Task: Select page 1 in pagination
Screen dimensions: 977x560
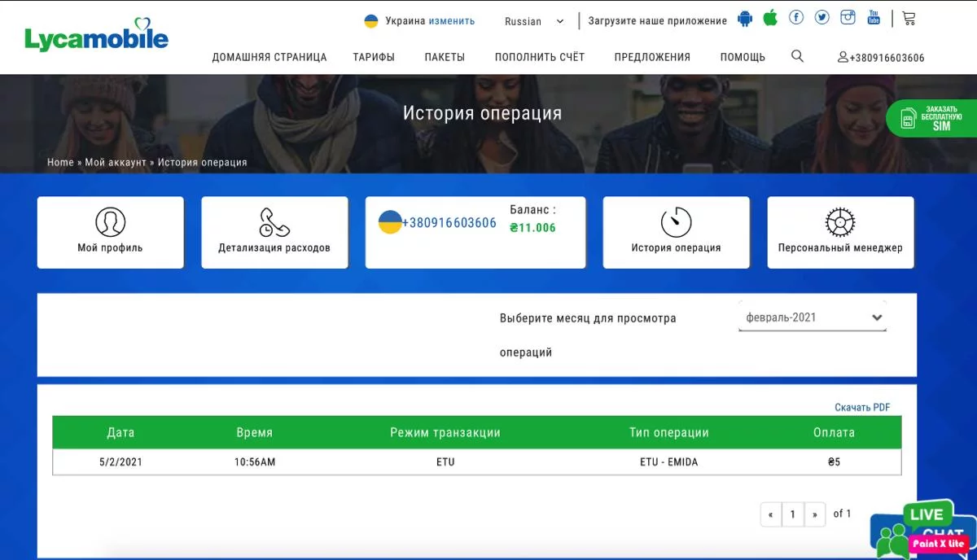Action: (x=793, y=514)
